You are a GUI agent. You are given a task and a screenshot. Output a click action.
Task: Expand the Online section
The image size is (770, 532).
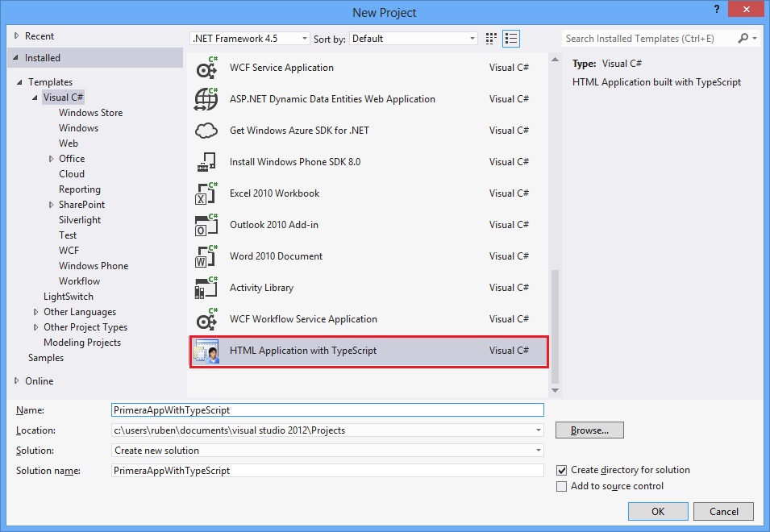tap(16, 380)
